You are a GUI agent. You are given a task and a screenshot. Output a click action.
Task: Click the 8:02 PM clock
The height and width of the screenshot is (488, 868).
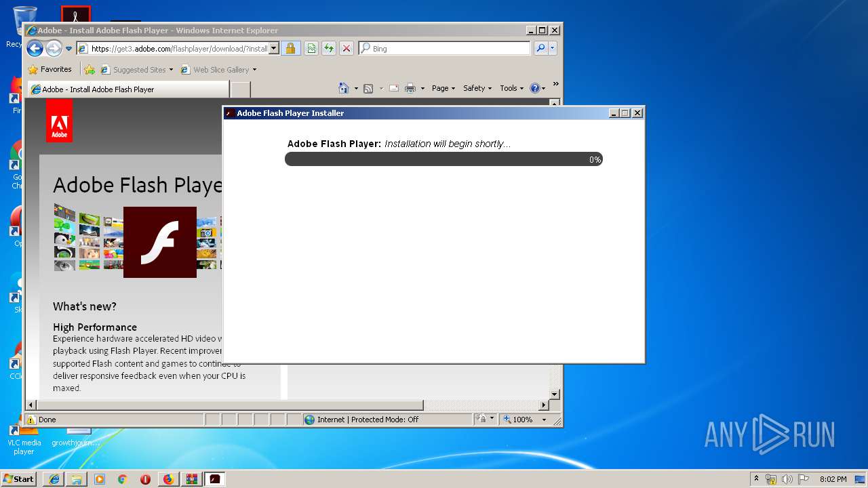[833, 479]
